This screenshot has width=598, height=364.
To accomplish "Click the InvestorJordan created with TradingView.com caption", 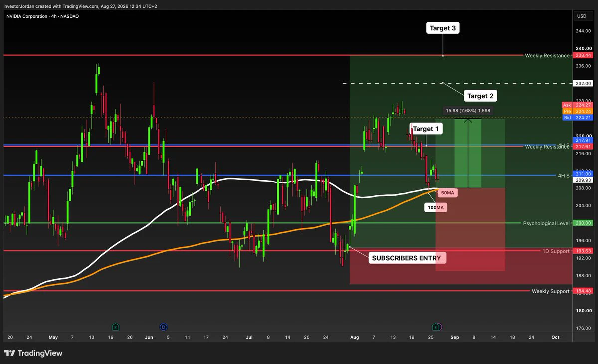I will [x=80, y=6].
